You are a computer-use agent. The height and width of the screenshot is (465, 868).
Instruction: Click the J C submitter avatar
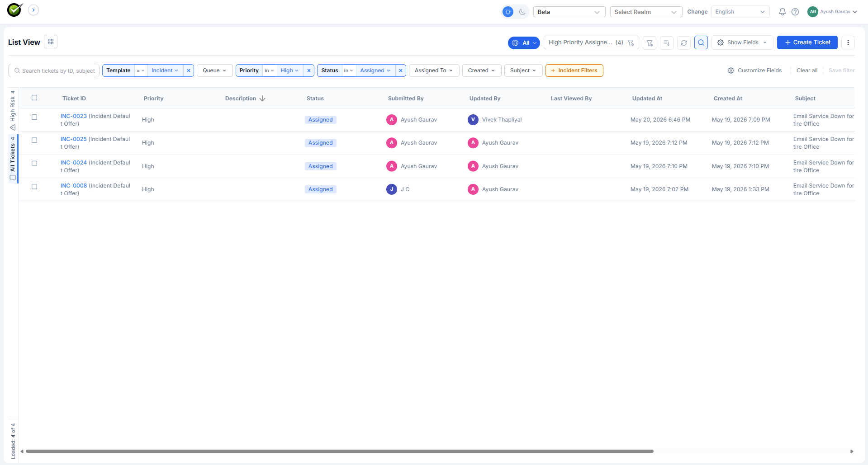392,189
